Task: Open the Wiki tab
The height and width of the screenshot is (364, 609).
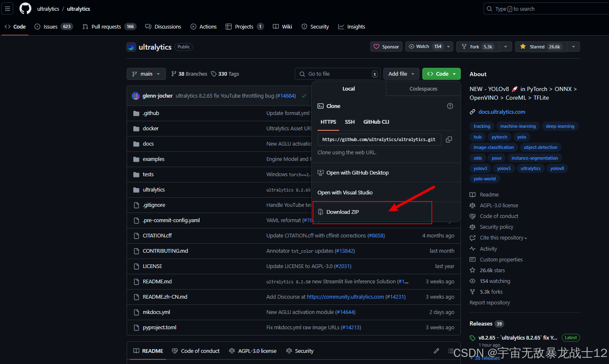Action: (282, 27)
